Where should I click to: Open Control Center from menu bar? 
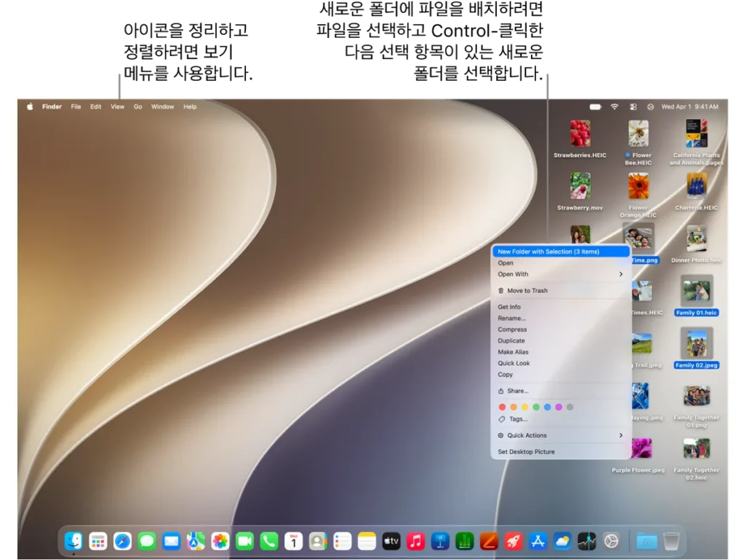[633, 106]
